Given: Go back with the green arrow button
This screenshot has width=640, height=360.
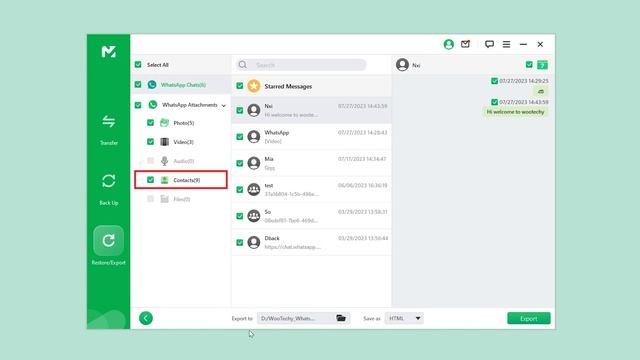Looking at the screenshot, I should pos(146,318).
